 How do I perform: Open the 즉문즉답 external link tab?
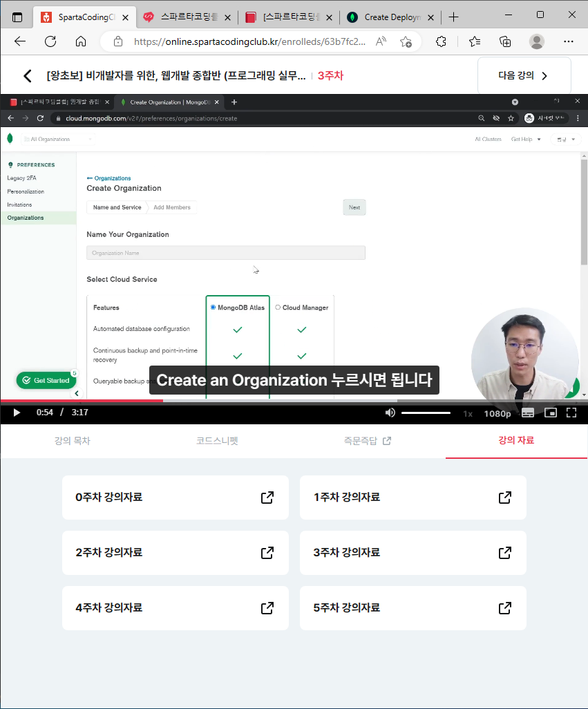tap(367, 440)
